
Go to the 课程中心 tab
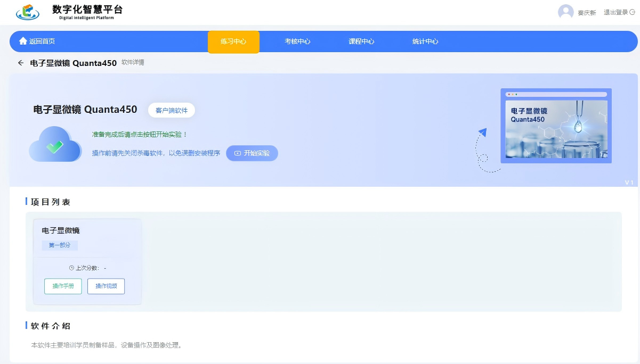coord(361,42)
